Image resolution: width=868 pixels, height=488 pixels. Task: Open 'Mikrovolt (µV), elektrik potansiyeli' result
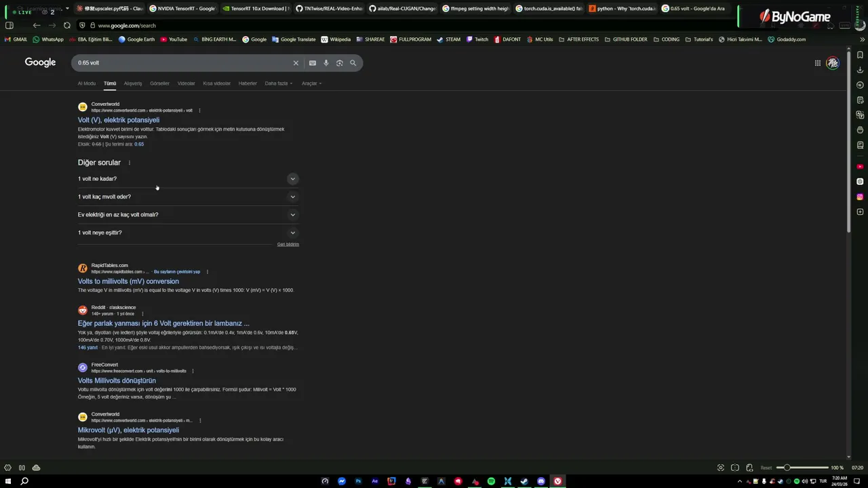(128, 430)
